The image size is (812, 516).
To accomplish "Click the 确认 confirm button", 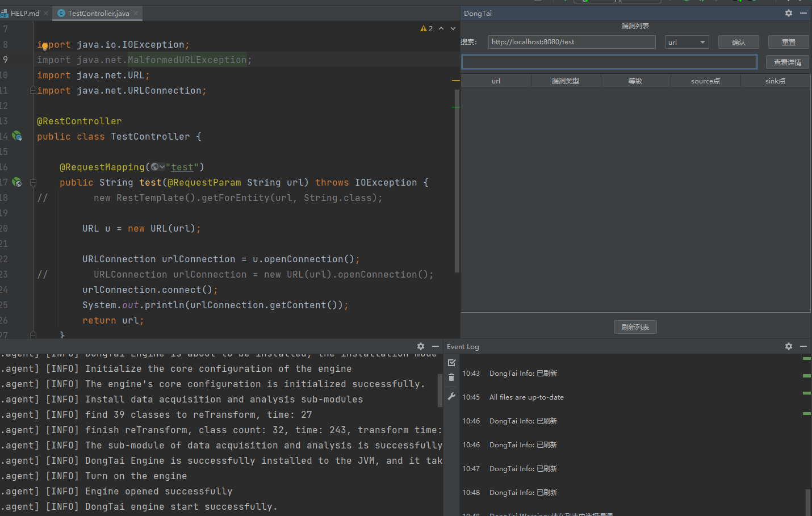I will (x=738, y=42).
